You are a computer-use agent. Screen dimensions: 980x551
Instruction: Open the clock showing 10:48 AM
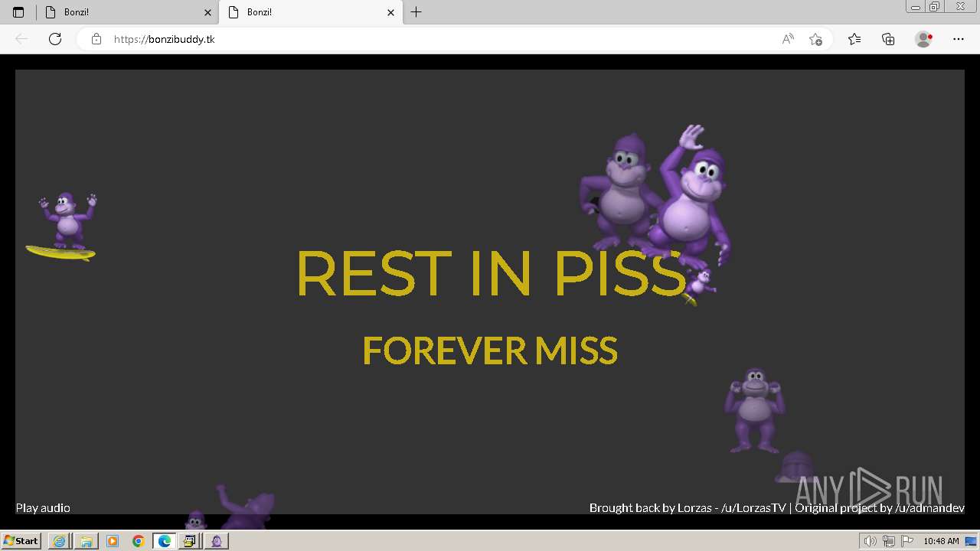(941, 541)
